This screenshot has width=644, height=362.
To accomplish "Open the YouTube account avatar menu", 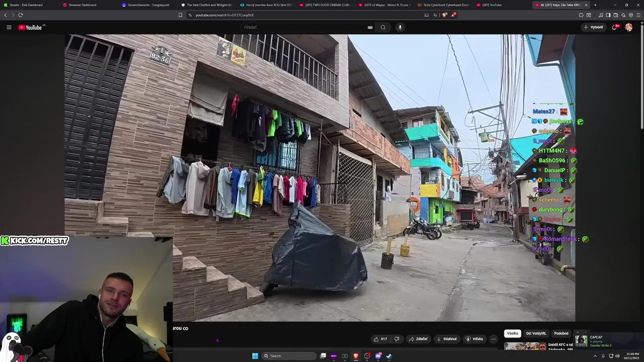I will coord(628,27).
